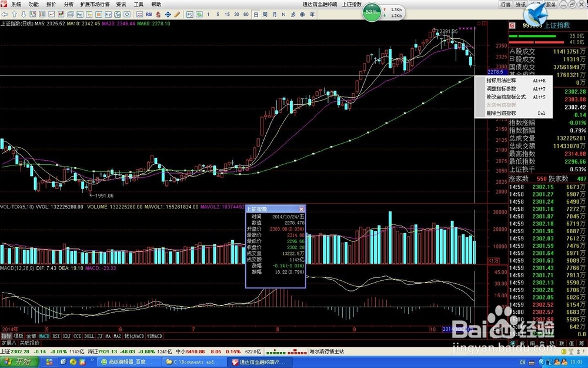The height and width of the screenshot is (368, 588).
Task: Select the pencil drawing tool
Action: pos(177,14)
